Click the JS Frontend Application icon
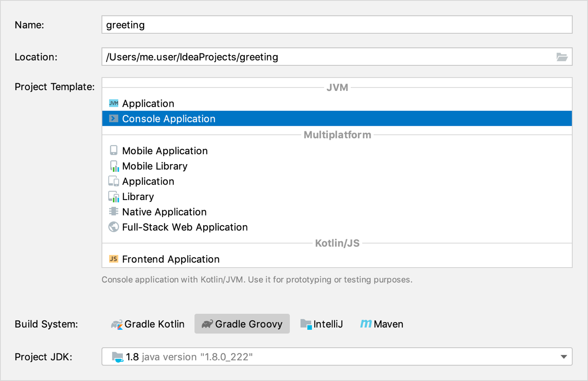 point(114,258)
